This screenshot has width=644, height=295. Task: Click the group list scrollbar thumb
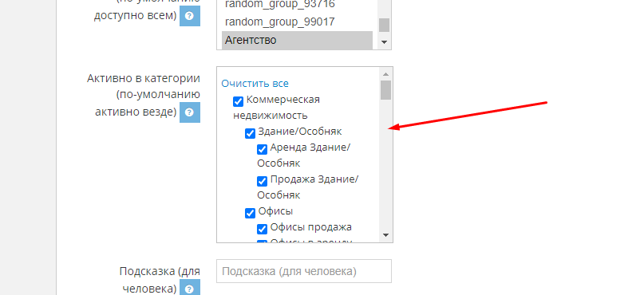point(385,25)
